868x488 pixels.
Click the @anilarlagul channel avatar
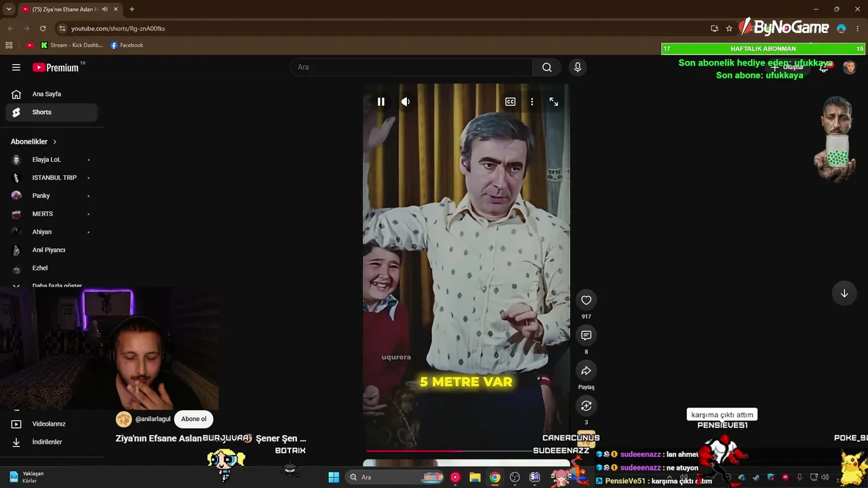point(123,419)
